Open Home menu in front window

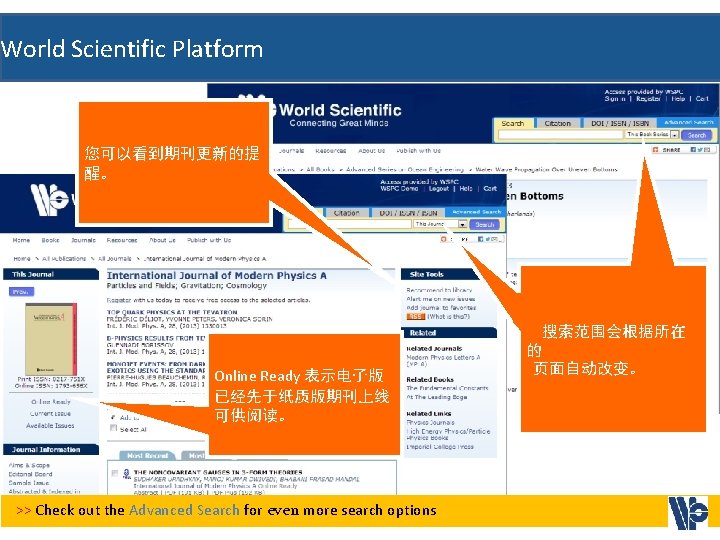[x=21, y=240]
